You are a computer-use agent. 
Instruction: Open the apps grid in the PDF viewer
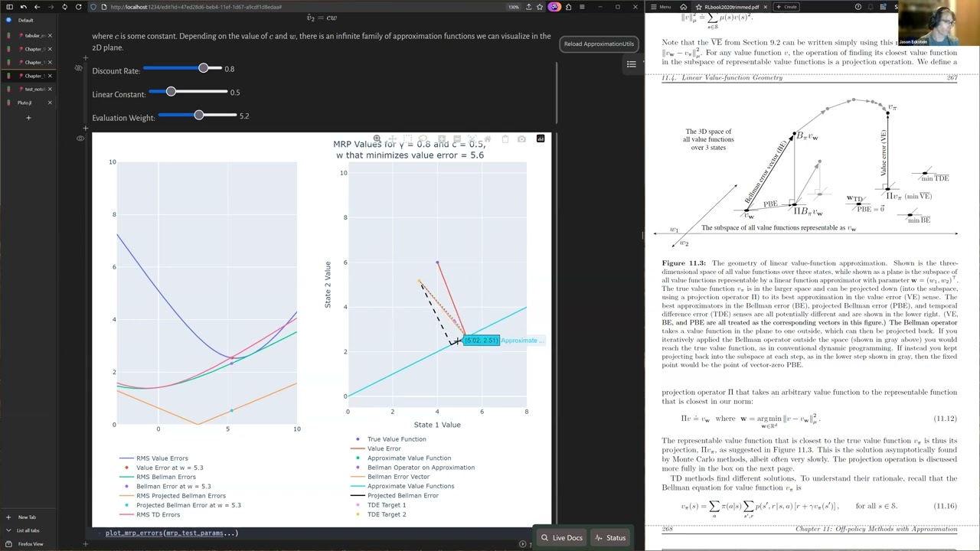coord(883,7)
